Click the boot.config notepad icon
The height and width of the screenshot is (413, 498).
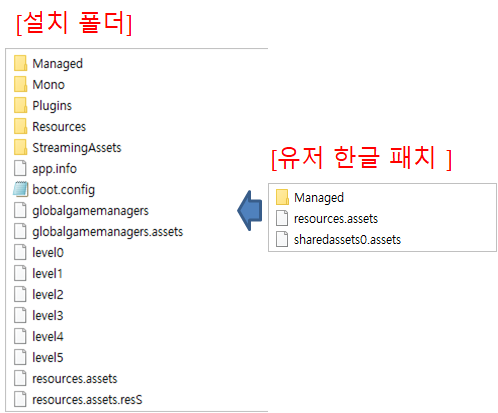tap(21, 189)
